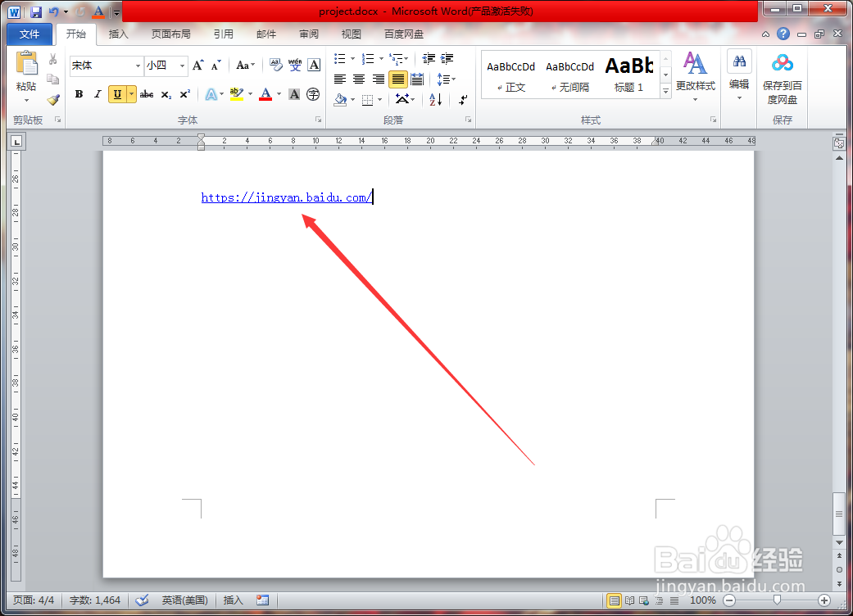This screenshot has width=853, height=616.
Task: Toggle Superscript formatting
Action: [x=185, y=94]
